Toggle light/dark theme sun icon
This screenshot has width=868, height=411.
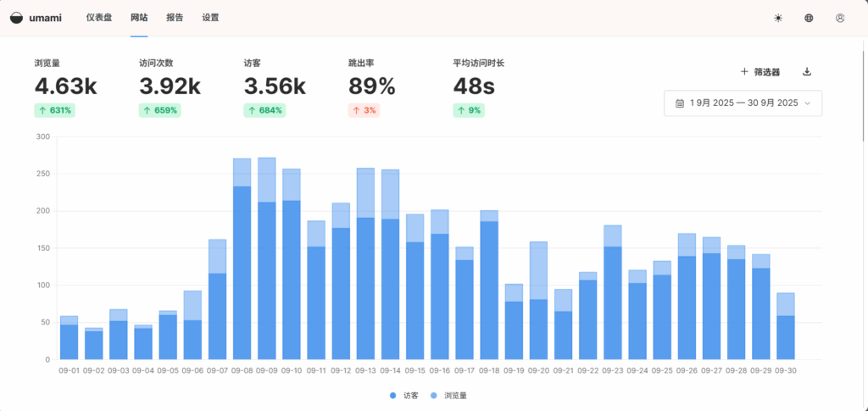(x=778, y=18)
